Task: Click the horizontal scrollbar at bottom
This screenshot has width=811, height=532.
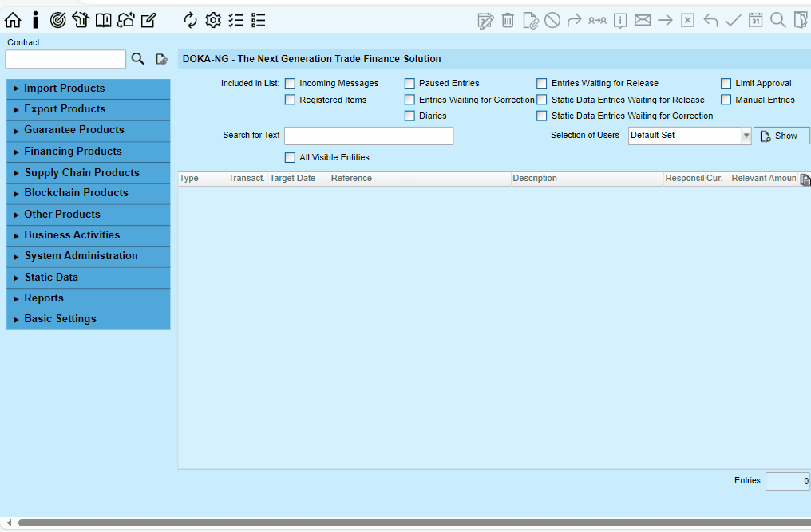Action: coord(413,523)
